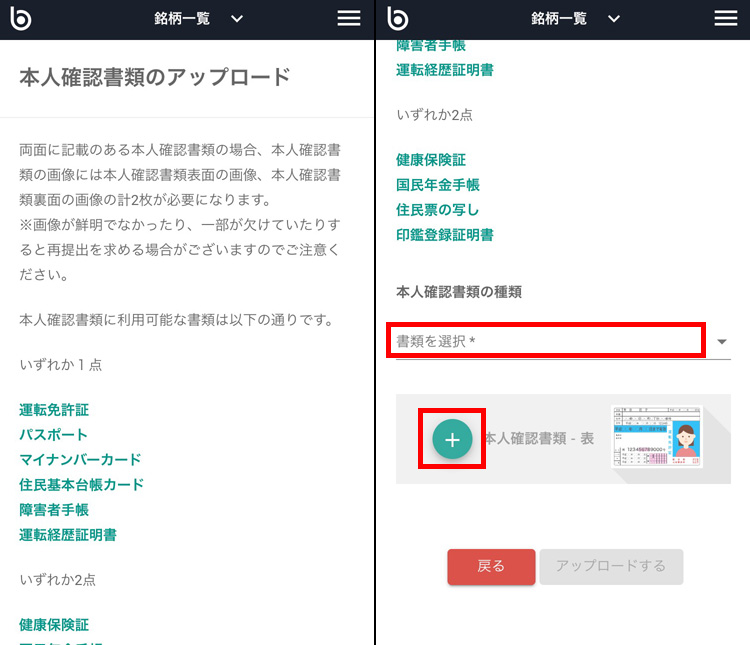Click the 住民基本台帳カード link

pos(81,485)
